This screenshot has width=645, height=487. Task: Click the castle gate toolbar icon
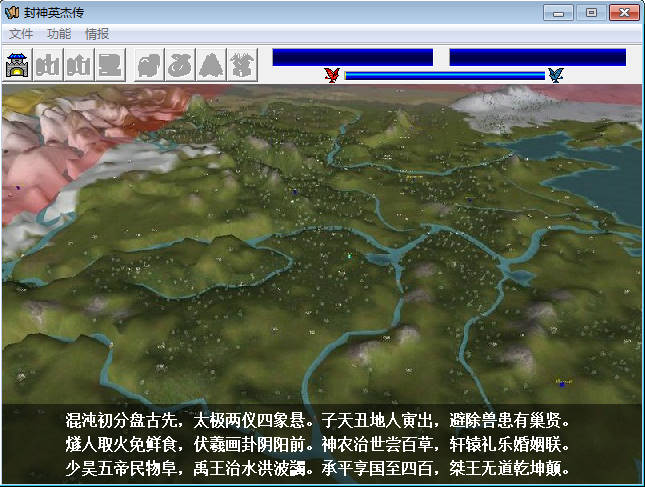17,65
